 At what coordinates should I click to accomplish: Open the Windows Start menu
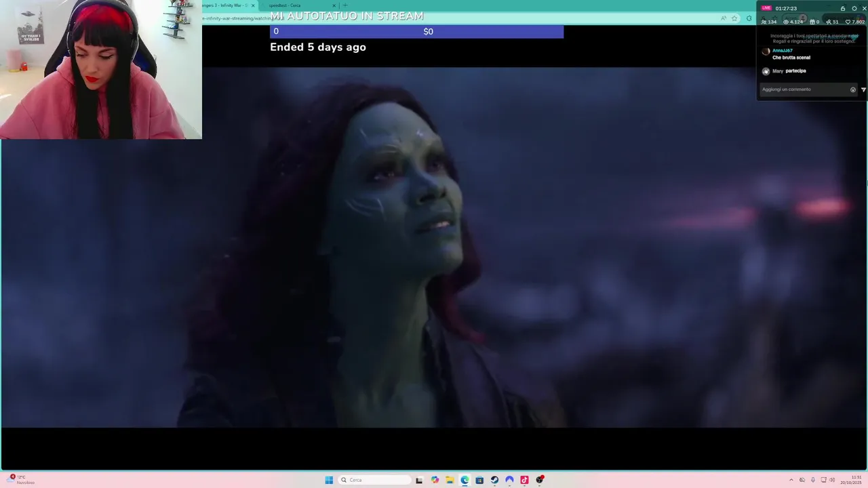point(329,480)
